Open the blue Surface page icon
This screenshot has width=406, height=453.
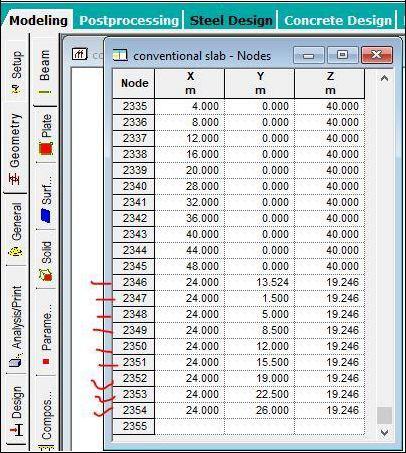tap(46, 215)
